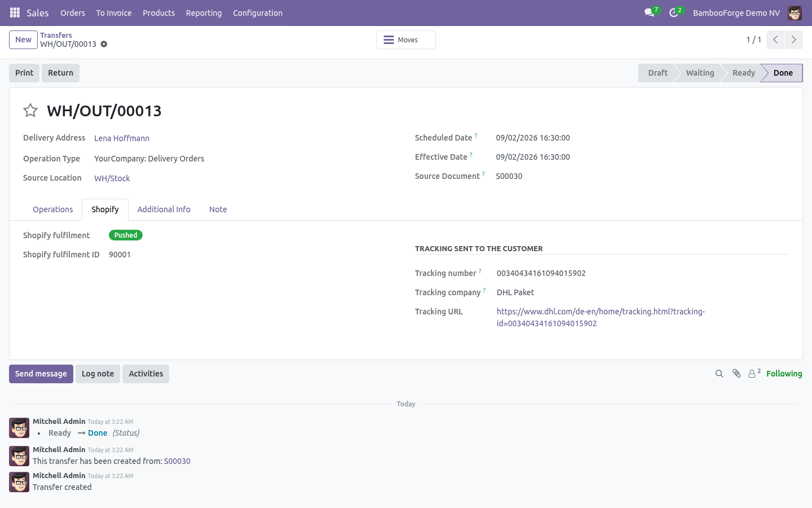Attach files using the paperclip icon
Screen dimensions: 812x508
[736, 374]
